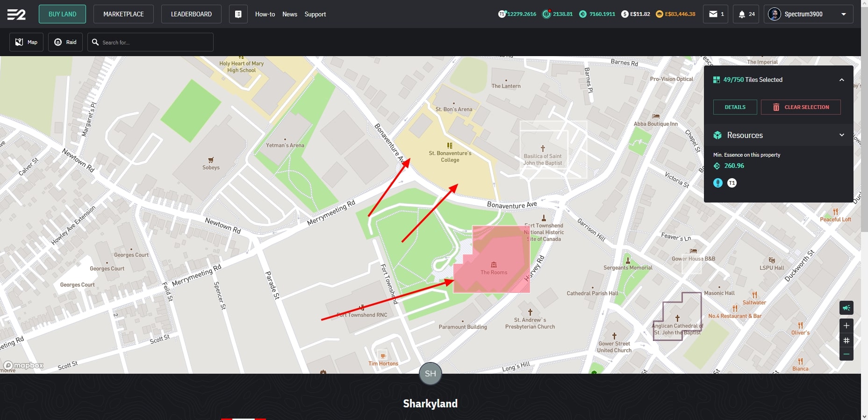
Task: Open the News link
Action: 290,14
